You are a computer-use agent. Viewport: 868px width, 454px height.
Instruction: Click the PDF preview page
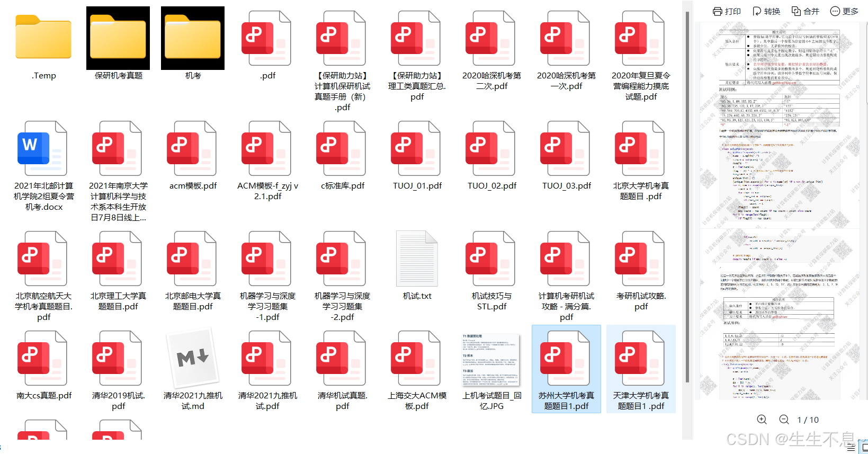781,212
